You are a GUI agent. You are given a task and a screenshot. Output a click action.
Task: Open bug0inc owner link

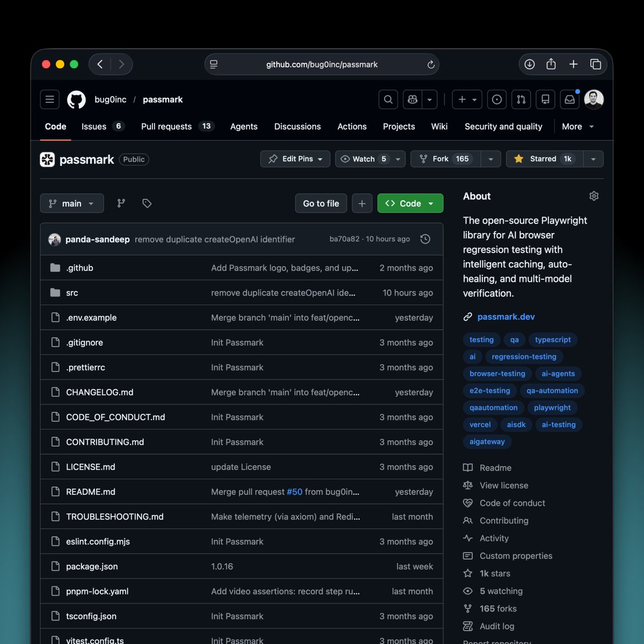(111, 99)
